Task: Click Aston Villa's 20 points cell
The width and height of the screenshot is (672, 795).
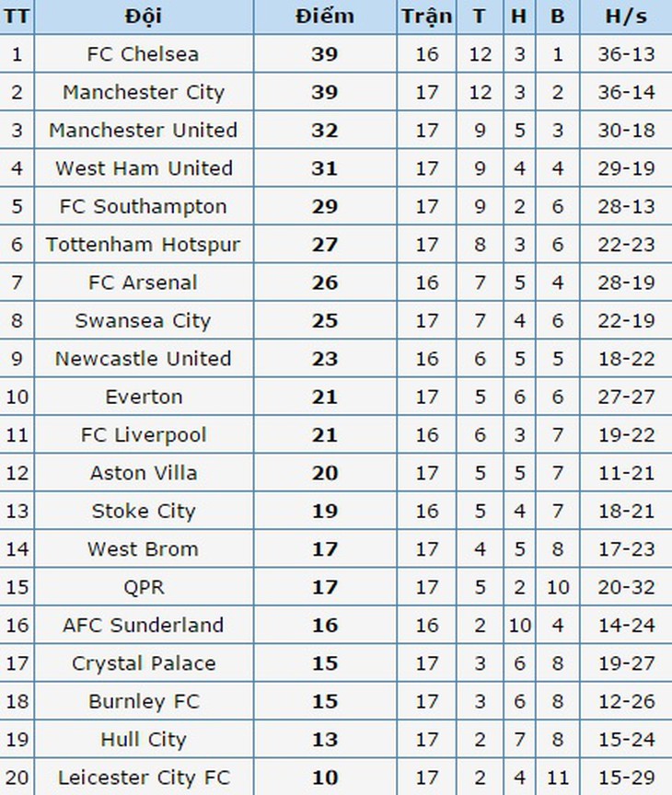Action: (325, 473)
